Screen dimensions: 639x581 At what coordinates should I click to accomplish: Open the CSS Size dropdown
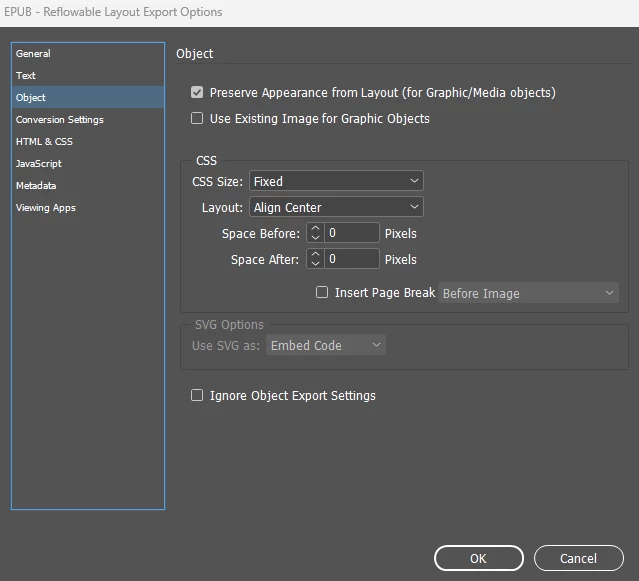[x=336, y=181]
